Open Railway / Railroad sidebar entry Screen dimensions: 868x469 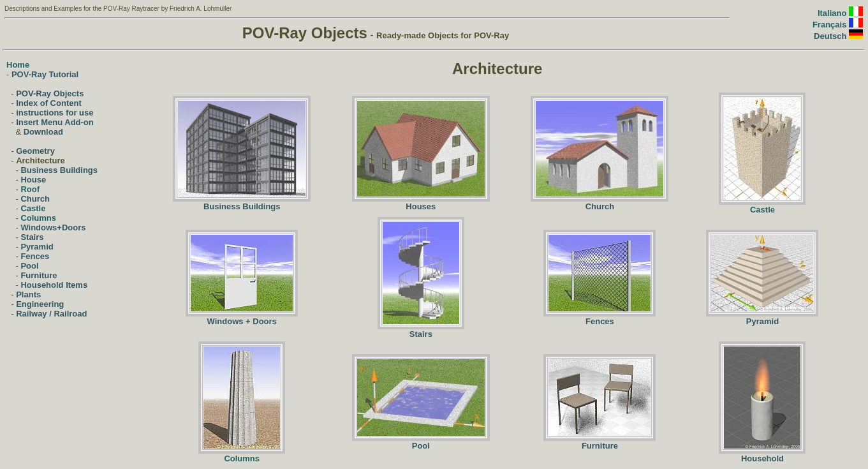pos(51,314)
